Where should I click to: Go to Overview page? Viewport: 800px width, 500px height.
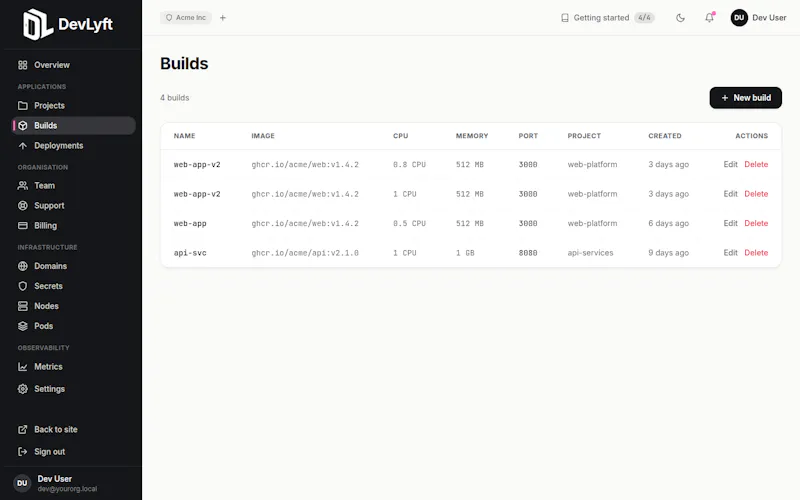click(x=73, y=65)
